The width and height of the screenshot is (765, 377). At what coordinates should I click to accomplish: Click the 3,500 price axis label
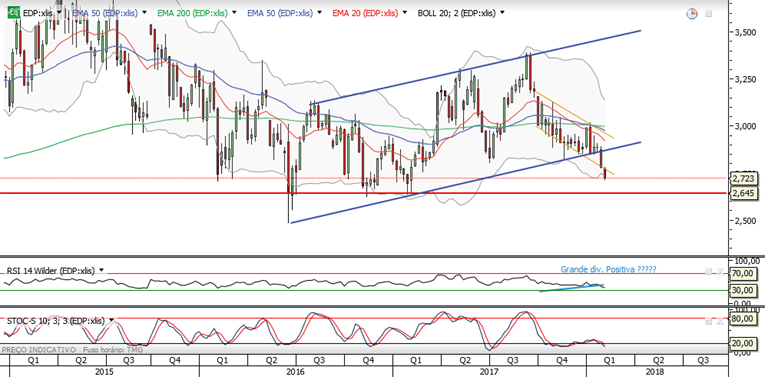coord(746,33)
